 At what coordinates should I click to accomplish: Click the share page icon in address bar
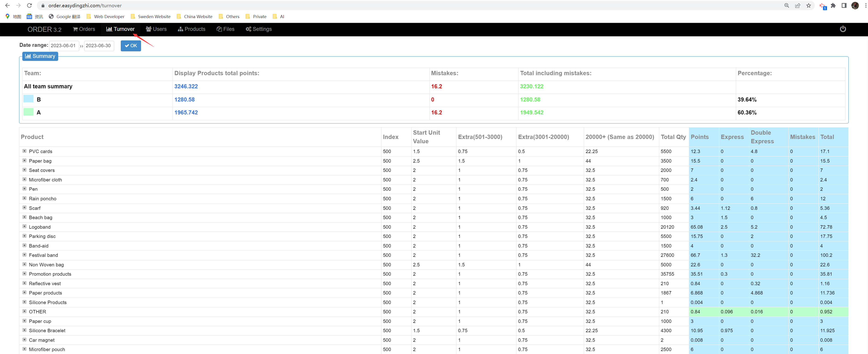coord(797,5)
